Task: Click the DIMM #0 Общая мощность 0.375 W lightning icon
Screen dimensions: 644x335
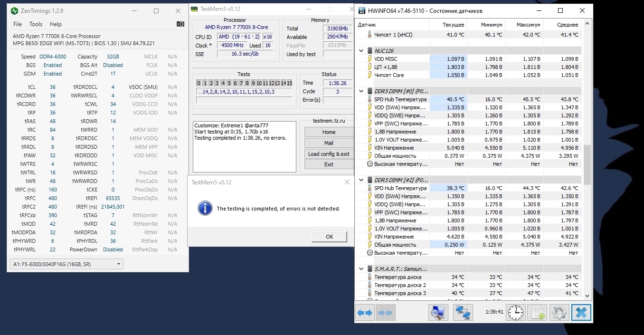Action: pyautogui.click(x=370, y=156)
